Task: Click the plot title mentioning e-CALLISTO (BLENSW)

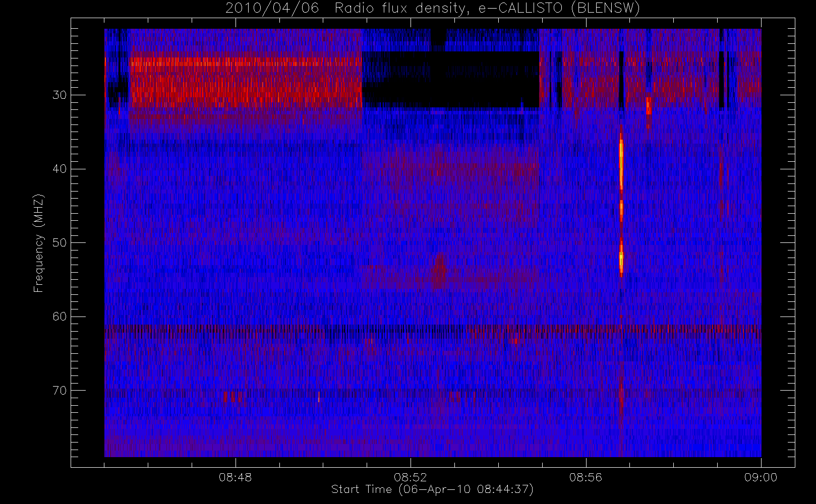Action: [433, 9]
